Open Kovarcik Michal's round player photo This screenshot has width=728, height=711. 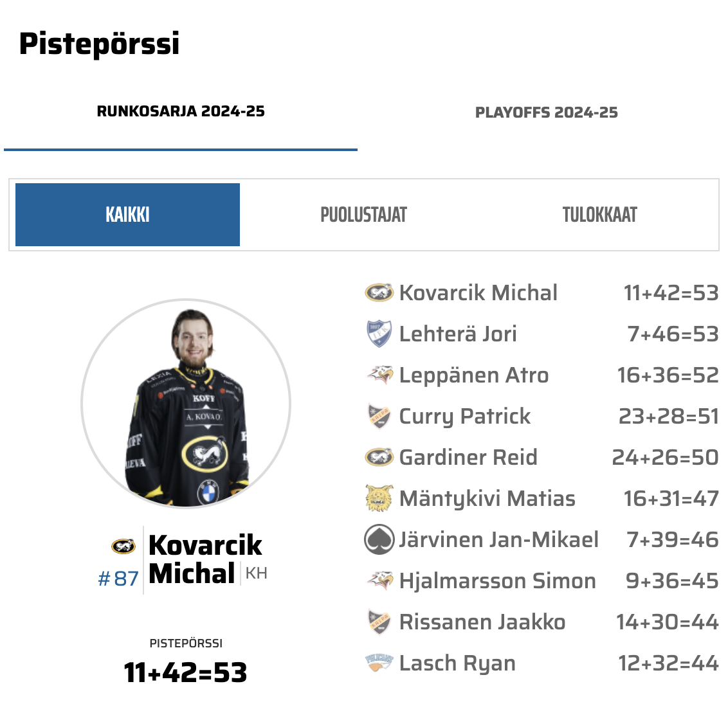point(186,404)
